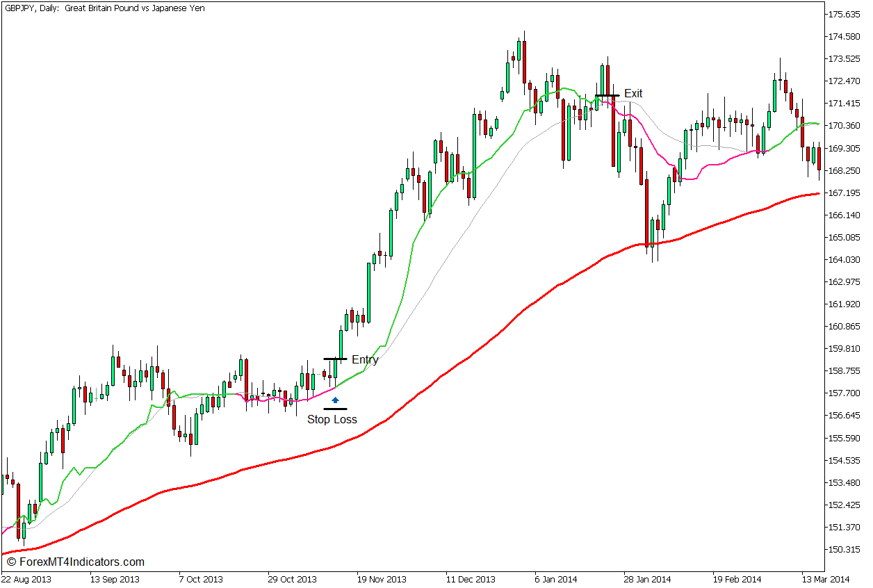Click the 13 Mar 2014 date label
The image size is (873, 588).
click(x=826, y=579)
